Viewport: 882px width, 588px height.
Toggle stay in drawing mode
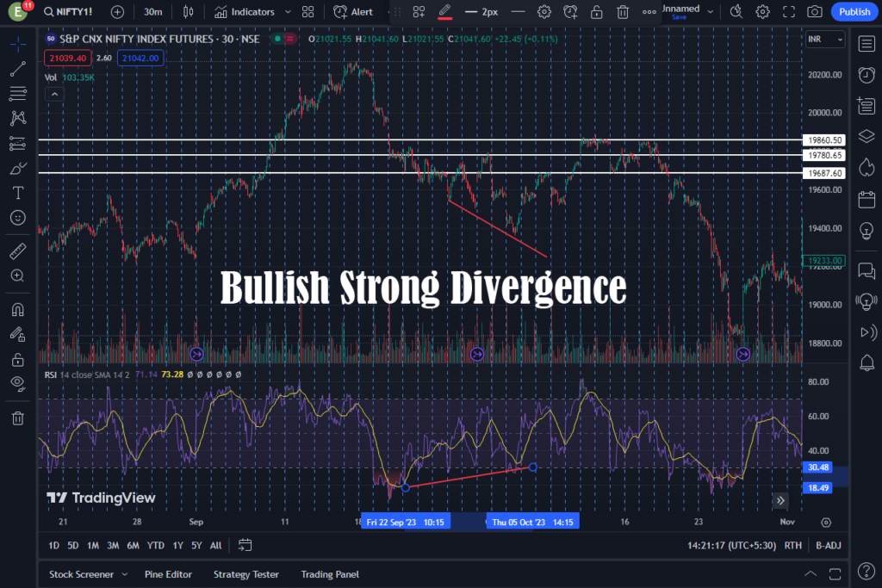click(x=18, y=335)
